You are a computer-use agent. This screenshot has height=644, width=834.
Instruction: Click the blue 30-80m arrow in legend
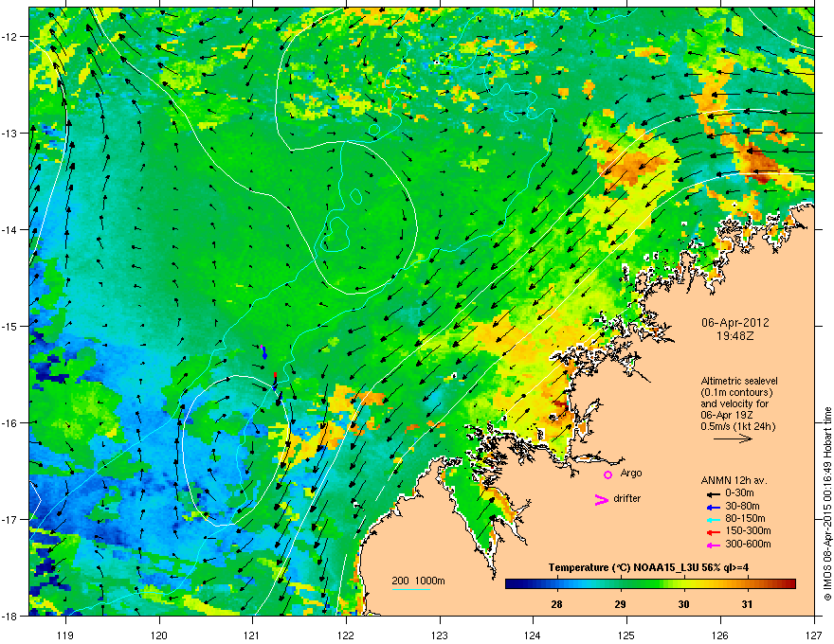[714, 506]
